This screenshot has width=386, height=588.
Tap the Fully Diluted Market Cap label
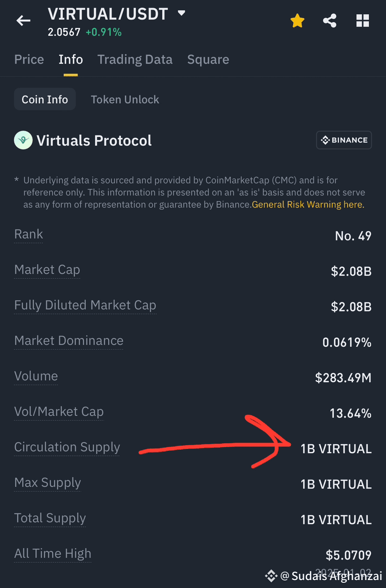point(85,305)
